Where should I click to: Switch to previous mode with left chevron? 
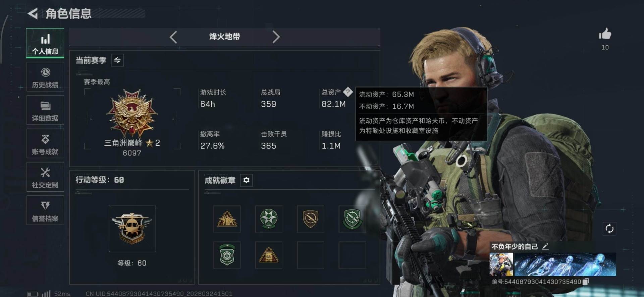point(173,37)
